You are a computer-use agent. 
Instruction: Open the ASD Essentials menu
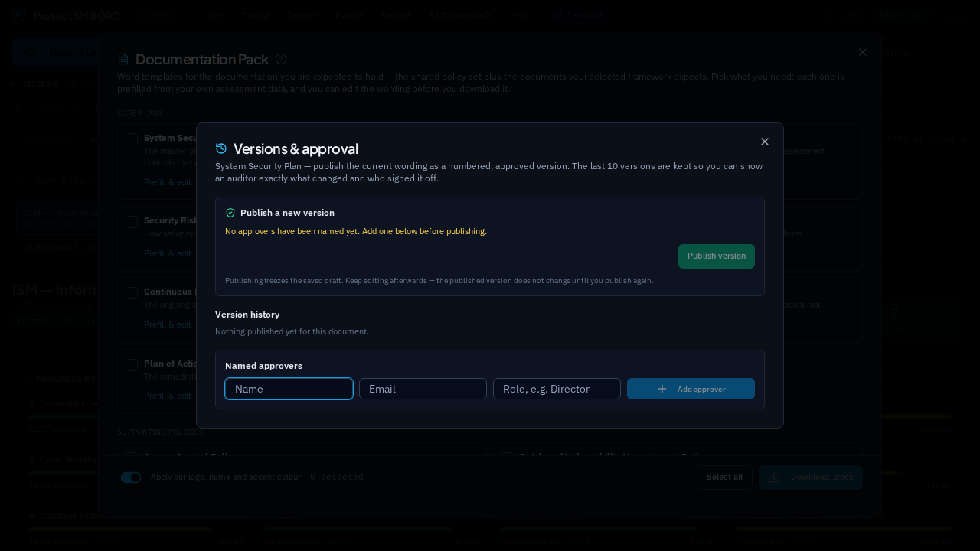click(460, 15)
